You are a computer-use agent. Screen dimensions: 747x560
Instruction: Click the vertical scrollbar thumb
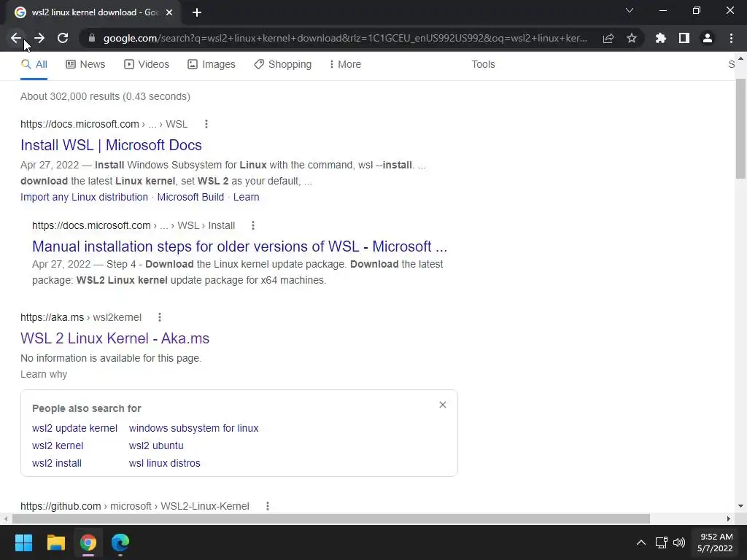click(x=740, y=128)
